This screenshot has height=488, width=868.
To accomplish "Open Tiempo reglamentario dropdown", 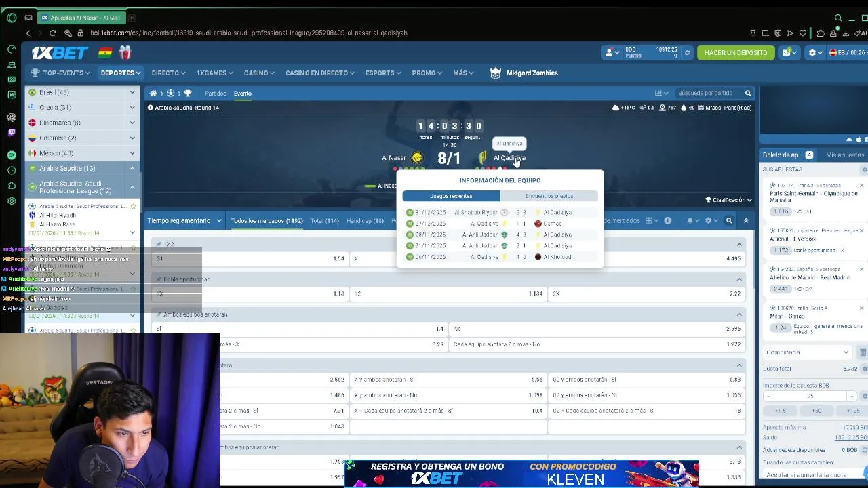I will pyautogui.click(x=184, y=220).
